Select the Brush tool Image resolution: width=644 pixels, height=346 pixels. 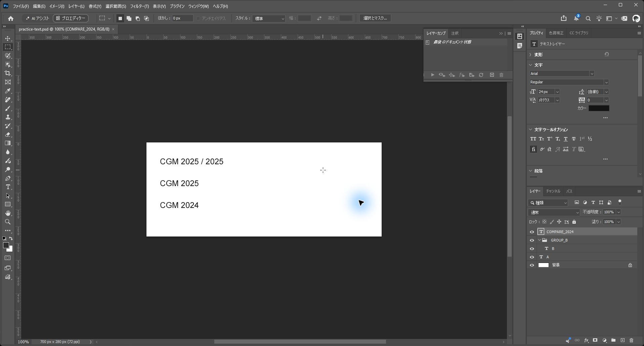(x=8, y=108)
